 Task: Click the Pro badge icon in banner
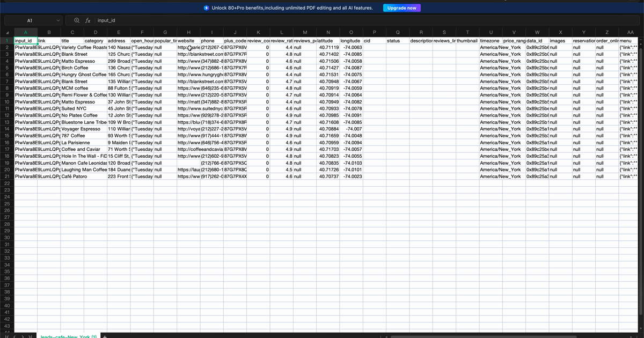coord(207,8)
